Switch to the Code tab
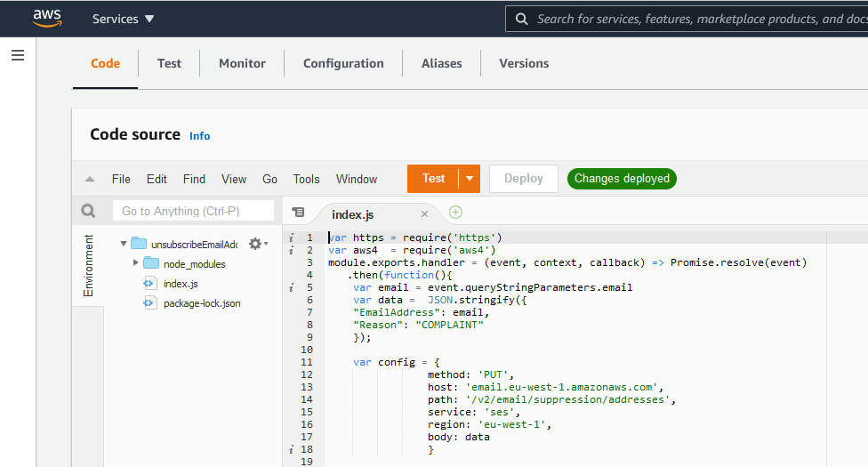Viewport: 868px width, 467px height. pyautogui.click(x=105, y=63)
